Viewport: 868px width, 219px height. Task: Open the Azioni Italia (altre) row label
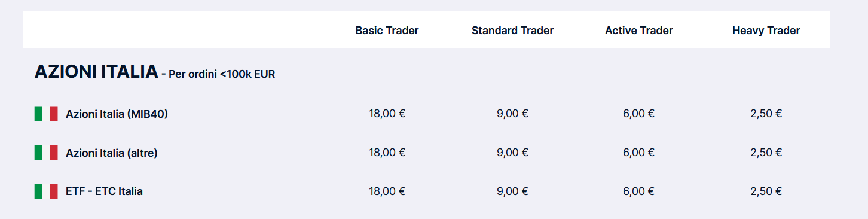tap(112, 153)
